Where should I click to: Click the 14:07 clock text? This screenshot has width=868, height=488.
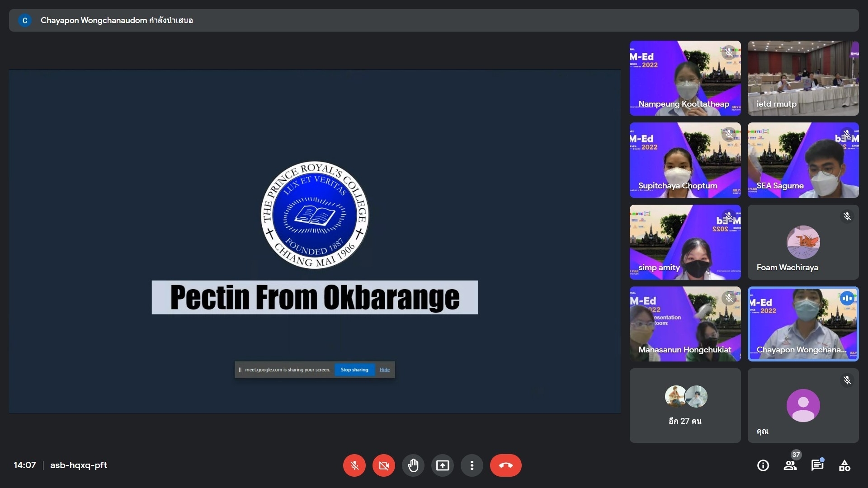[25, 465]
